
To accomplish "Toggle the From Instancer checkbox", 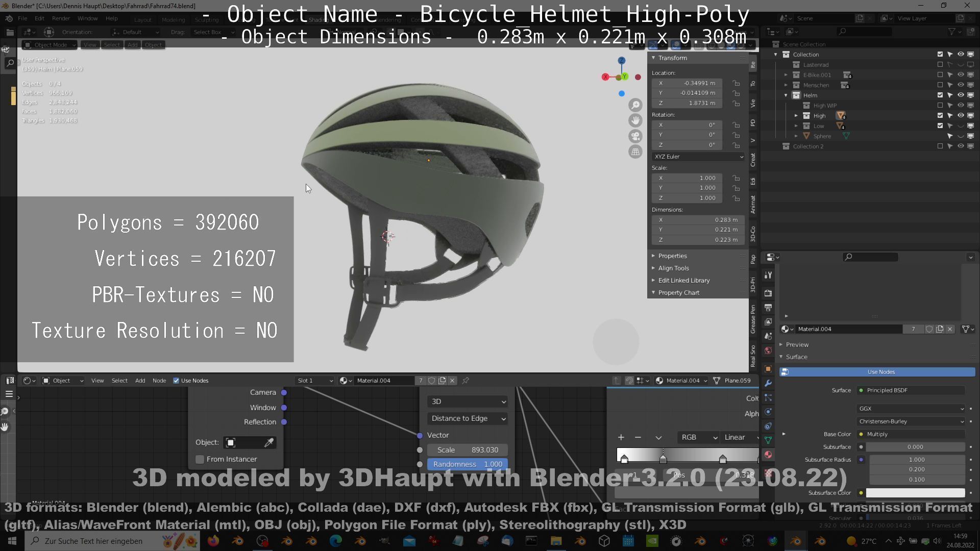I will (200, 459).
